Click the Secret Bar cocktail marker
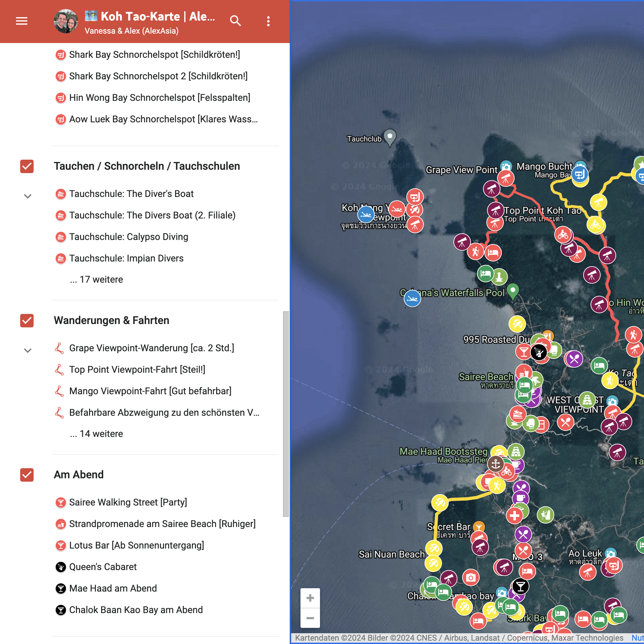This screenshot has width=644, height=644. click(x=479, y=527)
